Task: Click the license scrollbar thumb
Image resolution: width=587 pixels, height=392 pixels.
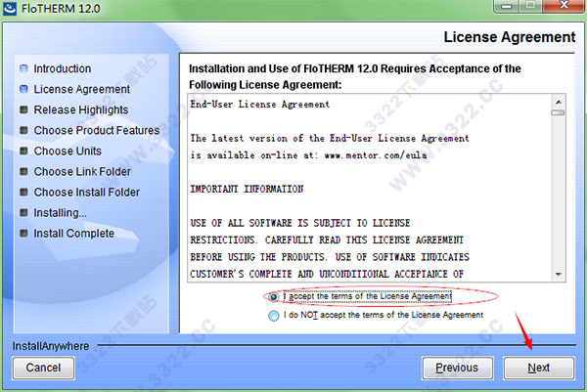Action: pos(559,112)
